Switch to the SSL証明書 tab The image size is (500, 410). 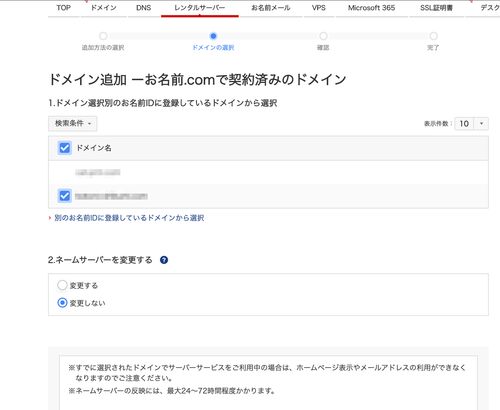(x=436, y=8)
